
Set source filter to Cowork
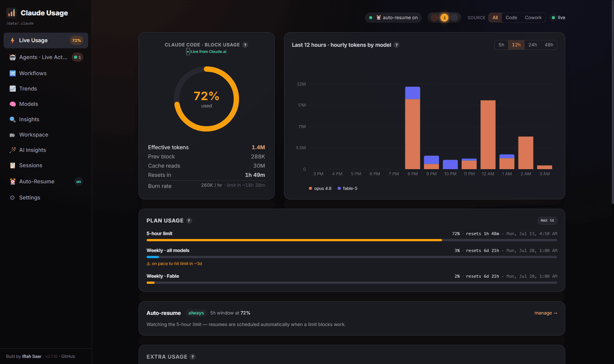(x=533, y=18)
